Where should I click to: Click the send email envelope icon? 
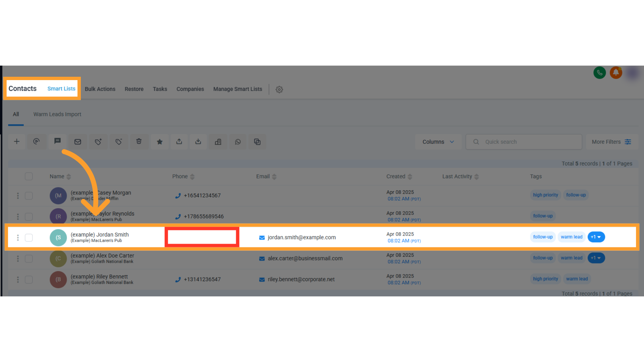[x=77, y=142]
